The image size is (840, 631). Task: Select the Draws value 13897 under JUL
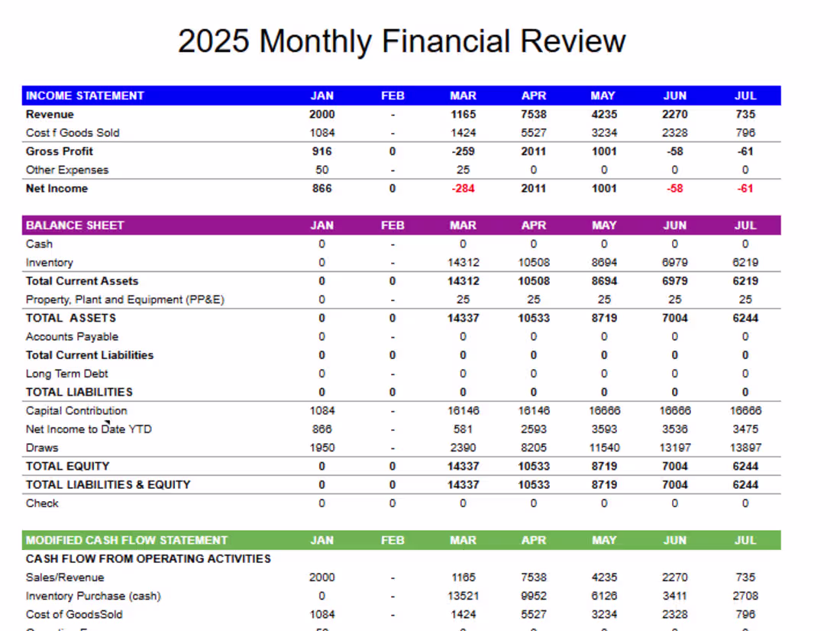point(745,448)
